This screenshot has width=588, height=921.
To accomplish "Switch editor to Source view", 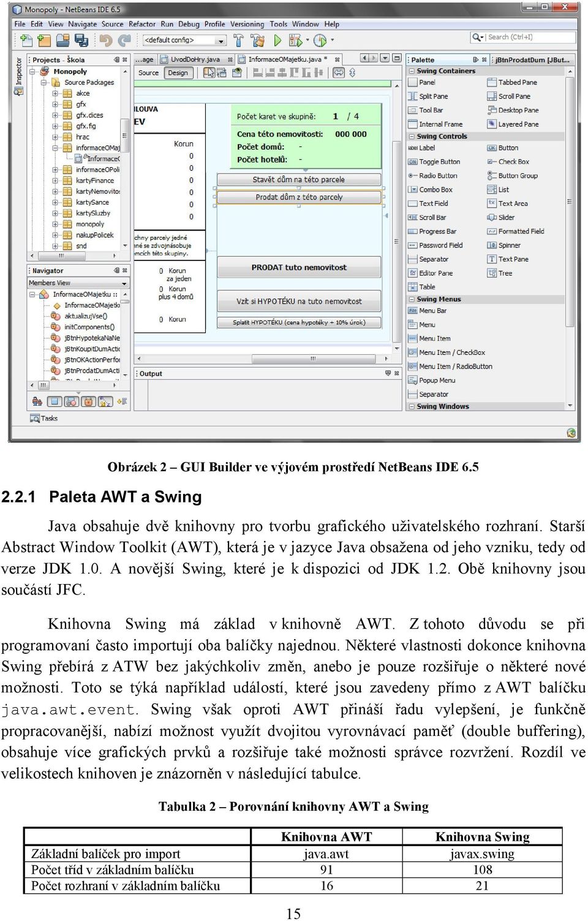I will point(148,72).
